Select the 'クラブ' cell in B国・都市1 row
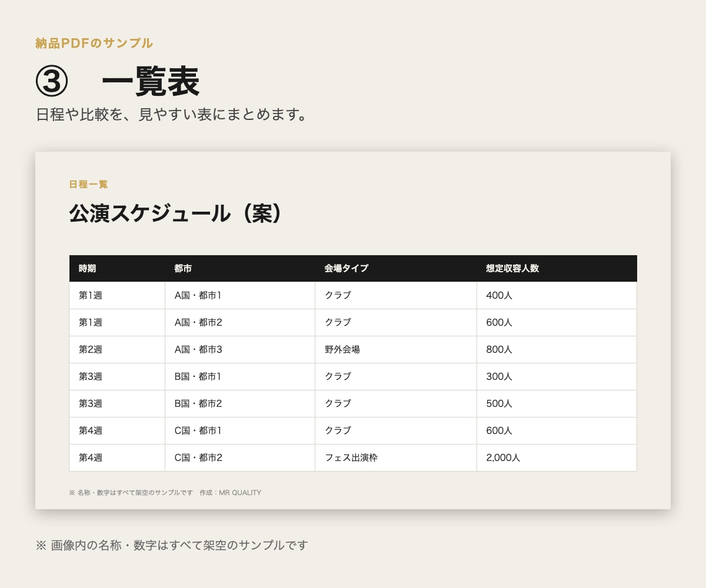 pos(396,376)
